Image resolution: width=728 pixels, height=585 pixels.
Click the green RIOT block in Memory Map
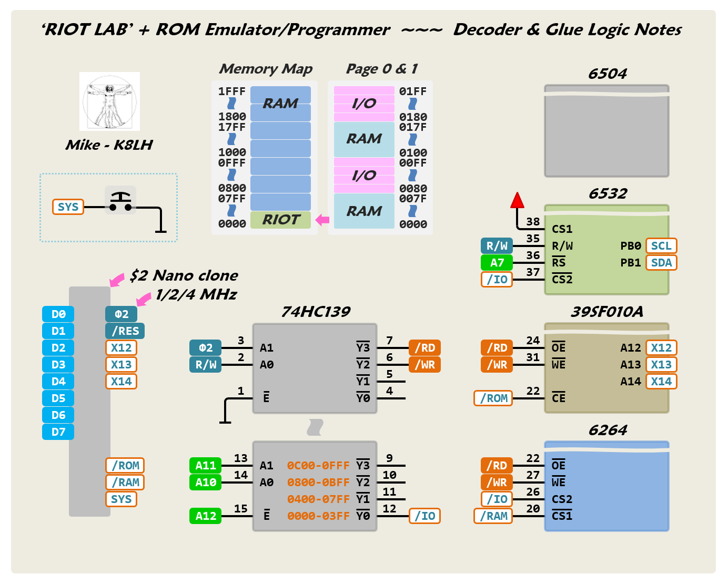click(280, 220)
